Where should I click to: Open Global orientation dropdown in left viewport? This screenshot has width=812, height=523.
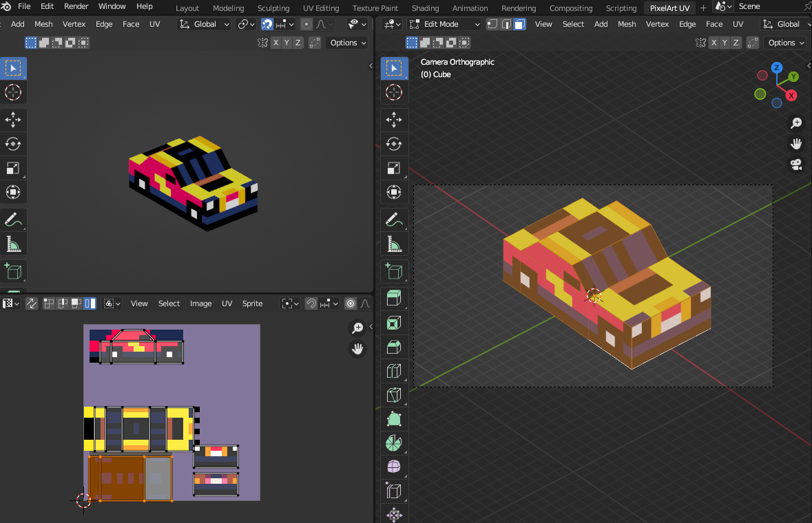[205, 24]
